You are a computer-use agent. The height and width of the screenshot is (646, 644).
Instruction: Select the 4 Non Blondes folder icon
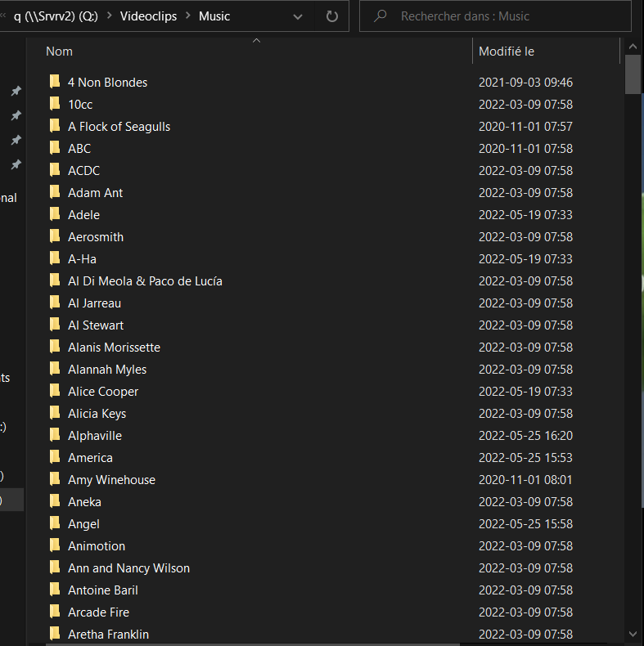coord(55,82)
